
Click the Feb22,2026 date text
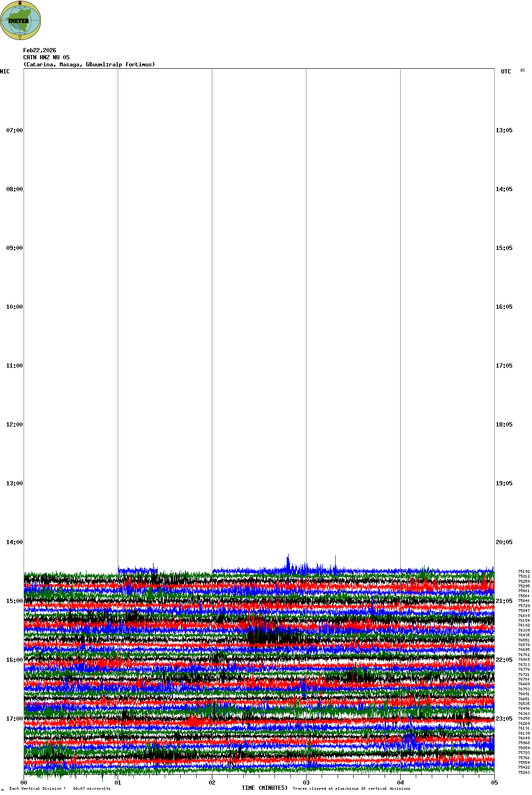(40, 50)
